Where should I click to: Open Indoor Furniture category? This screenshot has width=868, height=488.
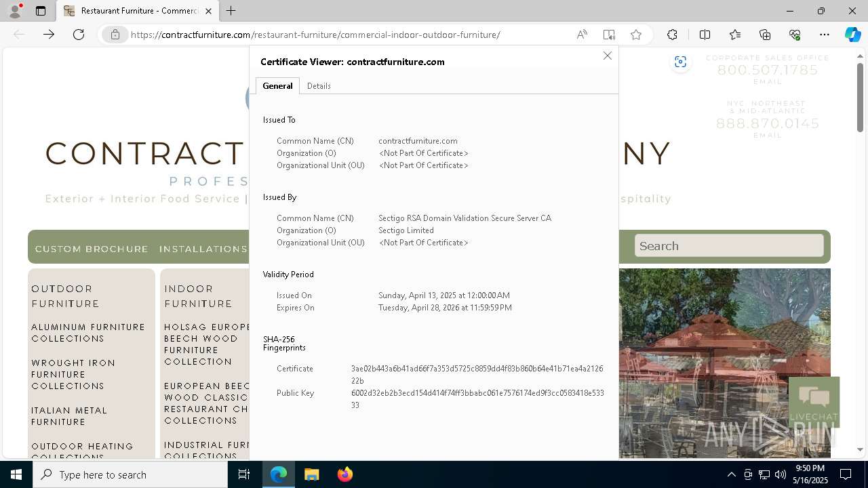point(199,296)
